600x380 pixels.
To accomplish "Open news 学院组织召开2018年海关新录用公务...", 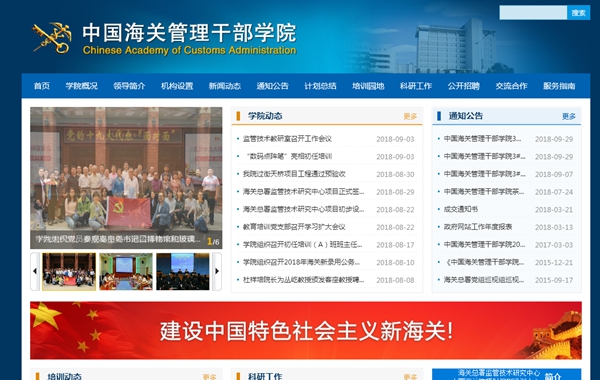I will click(302, 262).
